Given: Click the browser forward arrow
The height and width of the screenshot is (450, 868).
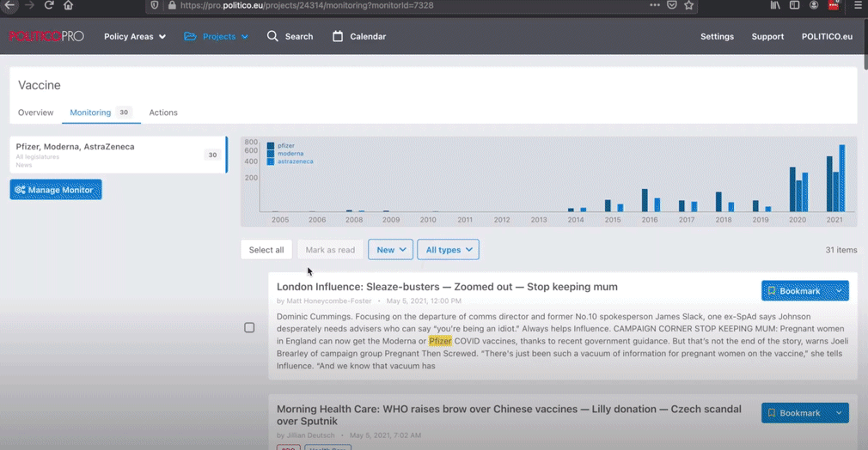Looking at the screenshot, I should point(29,5).
